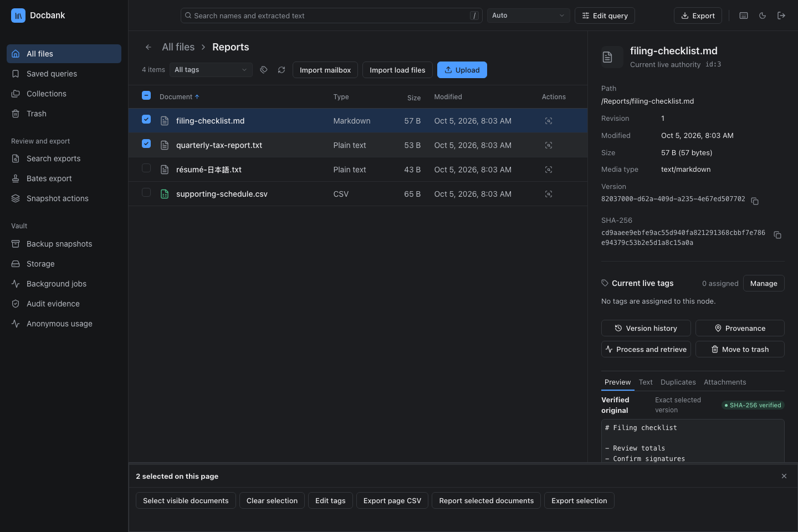798x532 pixels.
Task: Toggle the select-all header checkbox
Action: pyautogui.click(x=146, y=95)
